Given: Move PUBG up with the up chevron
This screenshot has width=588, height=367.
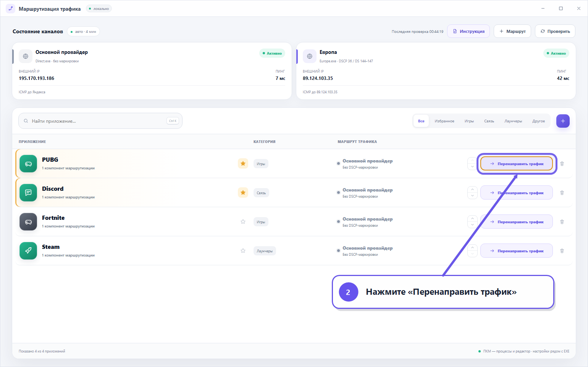Looking at the screenshot, I should [x=472, y=161].
